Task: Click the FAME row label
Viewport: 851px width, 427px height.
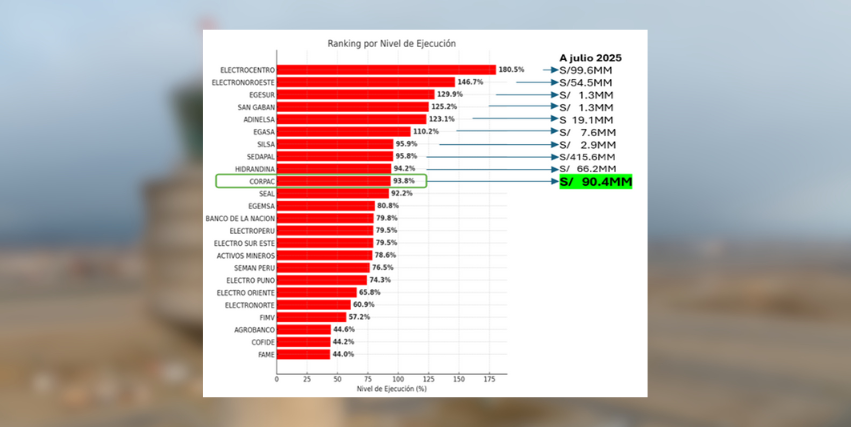Action: pos(266,354)
